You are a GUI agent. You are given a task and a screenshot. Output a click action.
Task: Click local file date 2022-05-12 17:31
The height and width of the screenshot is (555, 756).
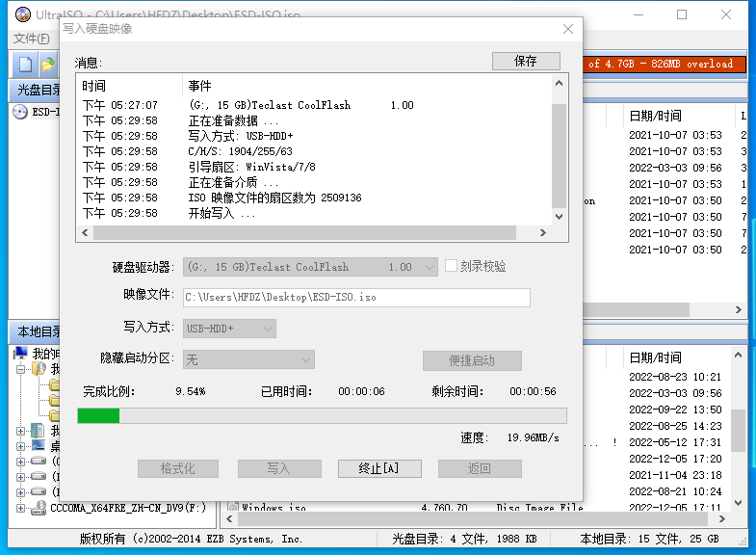[x=675, y=442]
